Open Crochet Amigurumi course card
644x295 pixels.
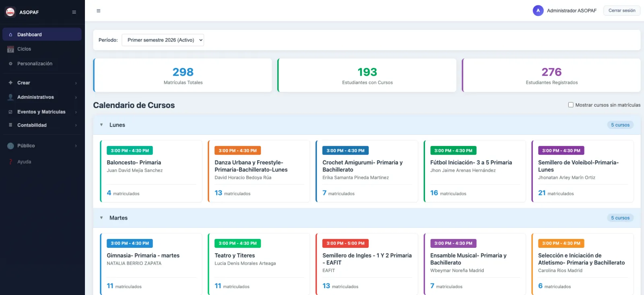click(367, 171)
